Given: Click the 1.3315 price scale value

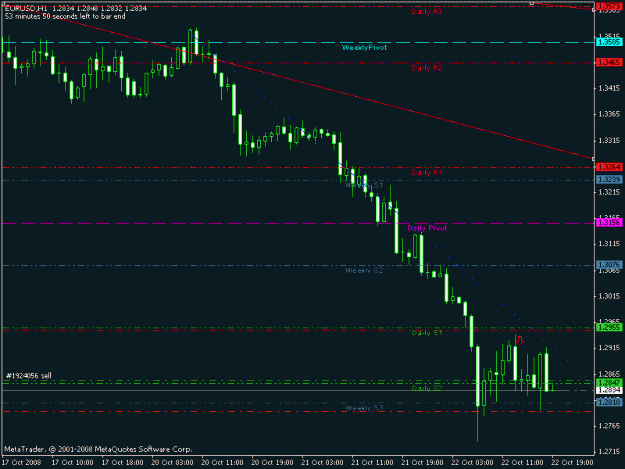Looking at the screenshot, I should tap(609, 141).
